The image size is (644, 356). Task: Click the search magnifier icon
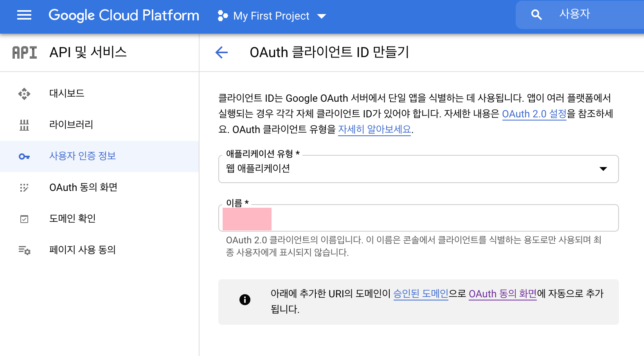536,15
